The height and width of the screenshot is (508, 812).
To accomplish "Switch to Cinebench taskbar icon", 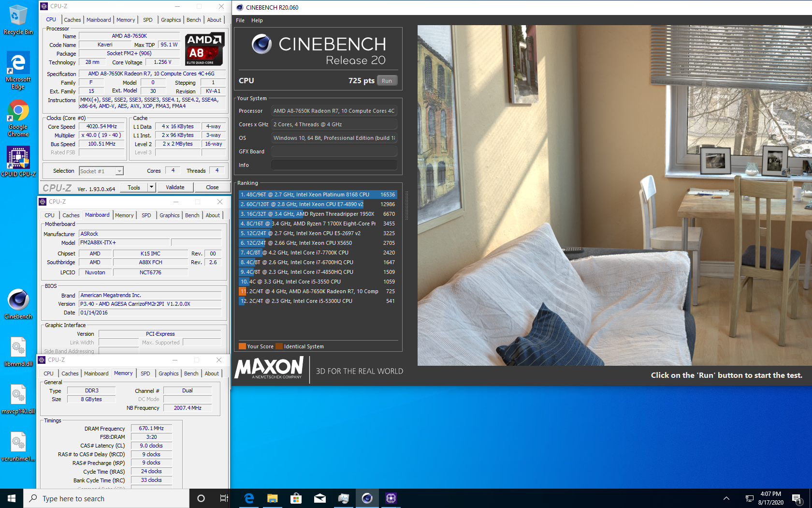I will click(x=367, y=498).
